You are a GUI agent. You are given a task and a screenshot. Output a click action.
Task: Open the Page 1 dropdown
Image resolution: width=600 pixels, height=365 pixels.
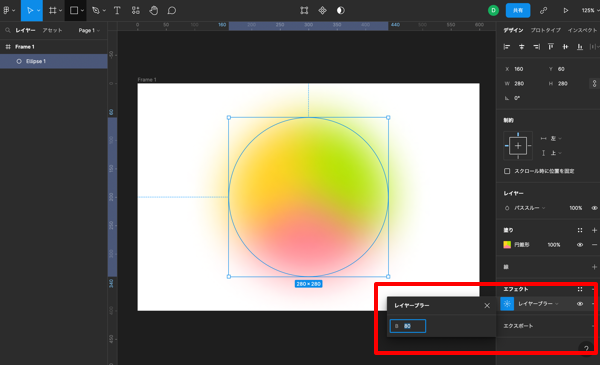pyautogui.click(x=89, y=30)
